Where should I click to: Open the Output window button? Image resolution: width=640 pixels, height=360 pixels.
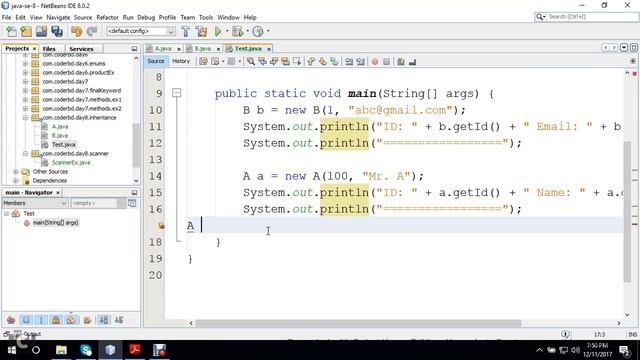28,334
